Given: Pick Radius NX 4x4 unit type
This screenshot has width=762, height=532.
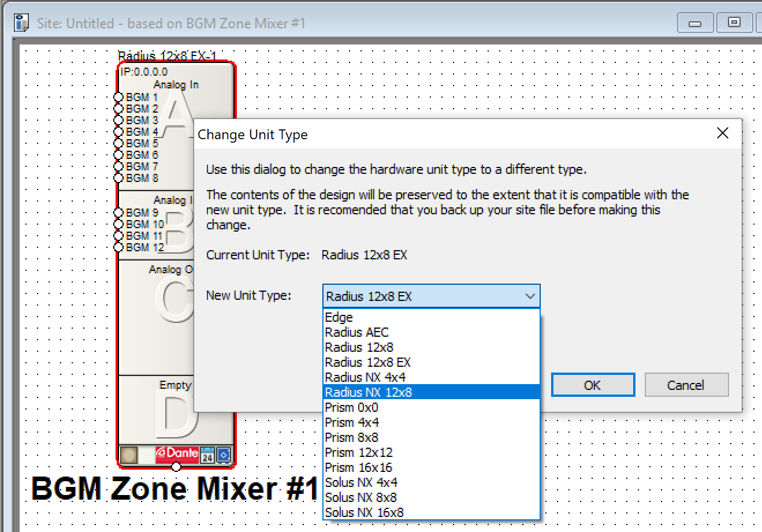Looking at the screenshot, I should click(431, 377).
